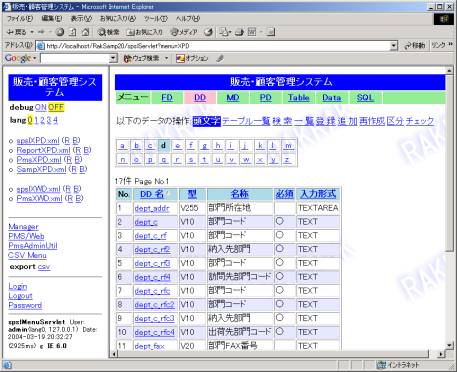Screen dimensions: 457x372
Task: Open the Media (メディア) toolbar button
Action: (184, 32)
